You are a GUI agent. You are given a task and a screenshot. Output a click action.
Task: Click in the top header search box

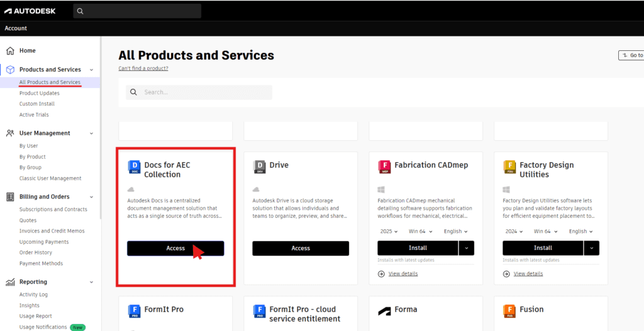[x=137, y=11]
